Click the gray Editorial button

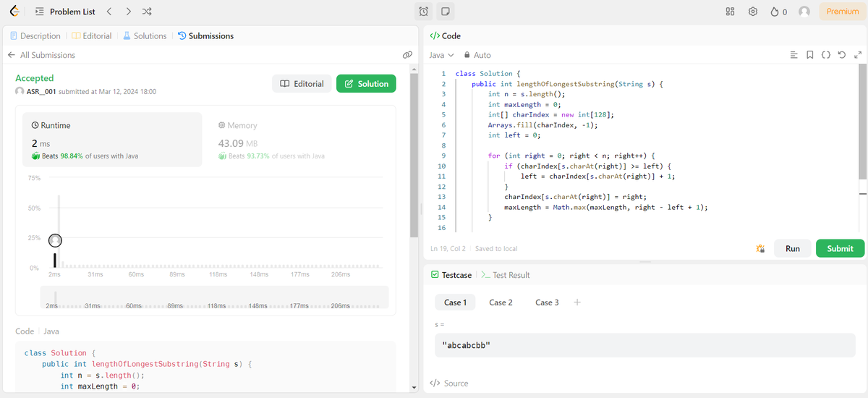tap(302, 83)
